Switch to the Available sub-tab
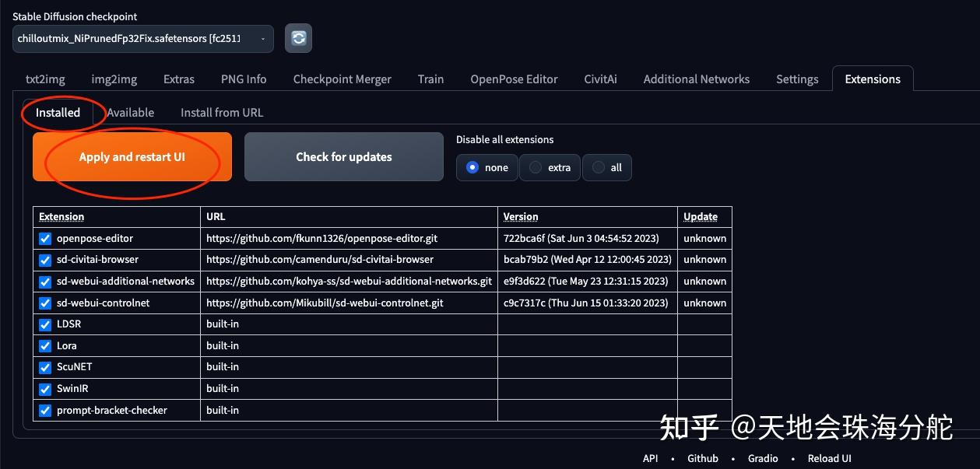This screenshot has height=469, width=980. [x=130, y=112]
